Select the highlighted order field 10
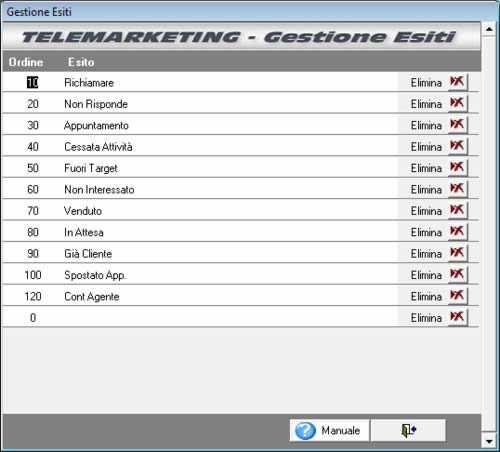This screenshot has width=500, height=452. [x=33, y=82]
